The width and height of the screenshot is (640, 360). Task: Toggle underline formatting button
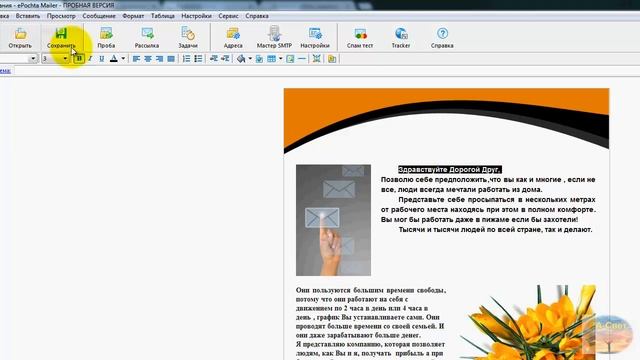(x=102, y=59)
